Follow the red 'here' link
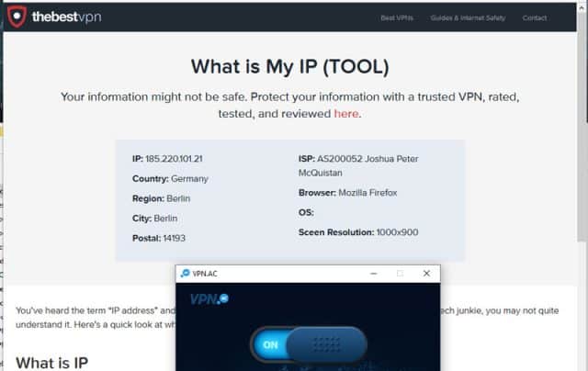Viewport: 588px width, 371px height. [x=346, y=114]
